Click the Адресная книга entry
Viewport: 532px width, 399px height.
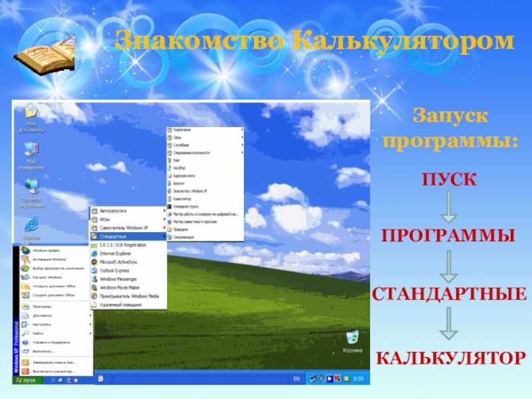205,176
